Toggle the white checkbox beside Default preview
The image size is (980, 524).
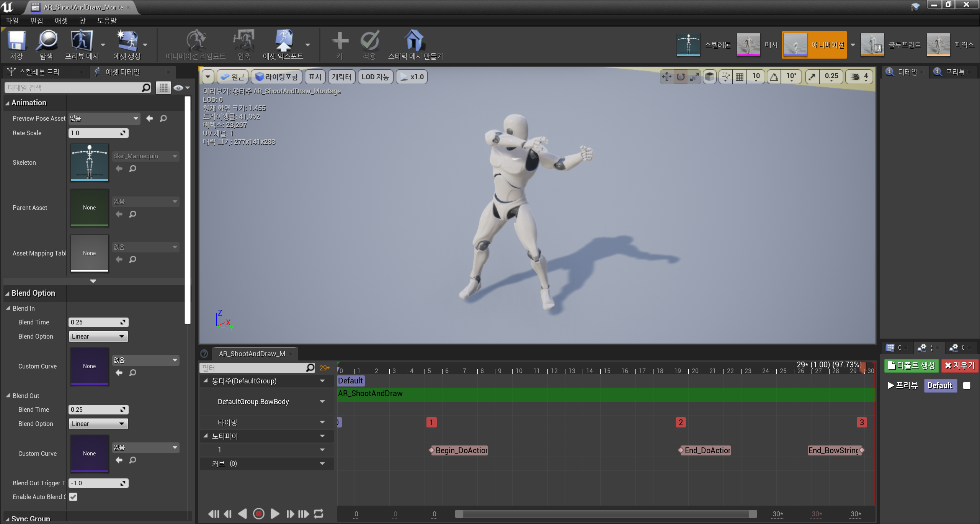[x=967, y=385]
